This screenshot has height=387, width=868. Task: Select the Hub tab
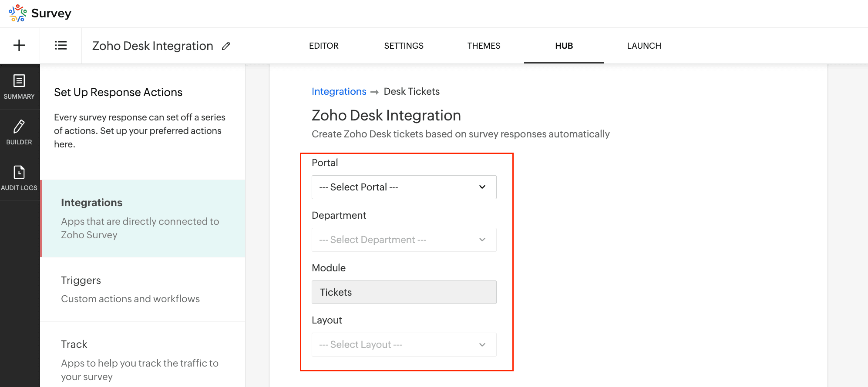564,46
